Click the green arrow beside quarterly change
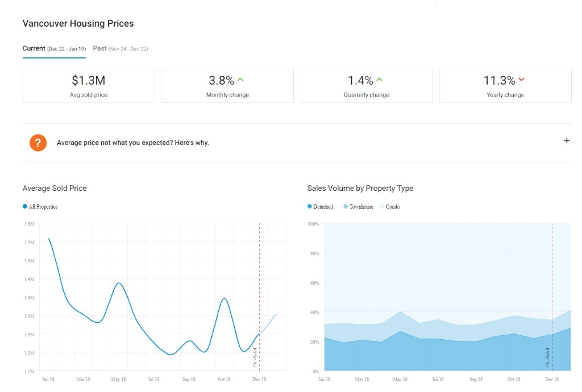582x392 pixels. [x=380, y=80]
